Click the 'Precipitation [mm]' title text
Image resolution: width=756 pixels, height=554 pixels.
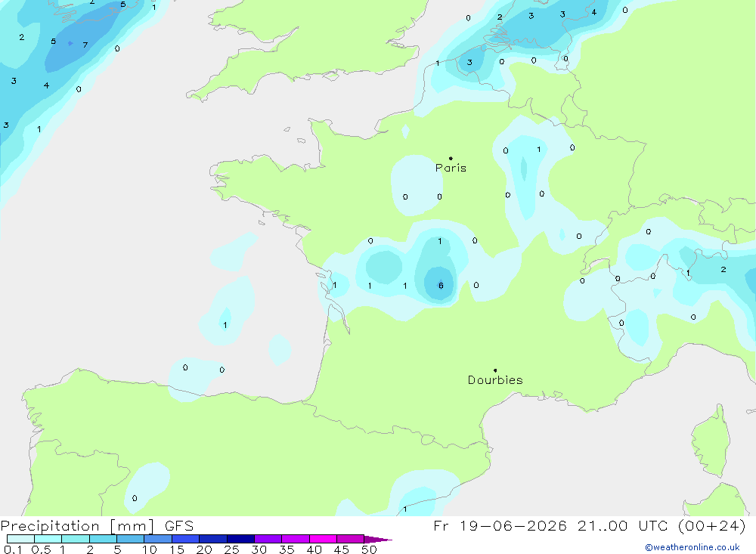pyautogui.click(x=77, y=526)
